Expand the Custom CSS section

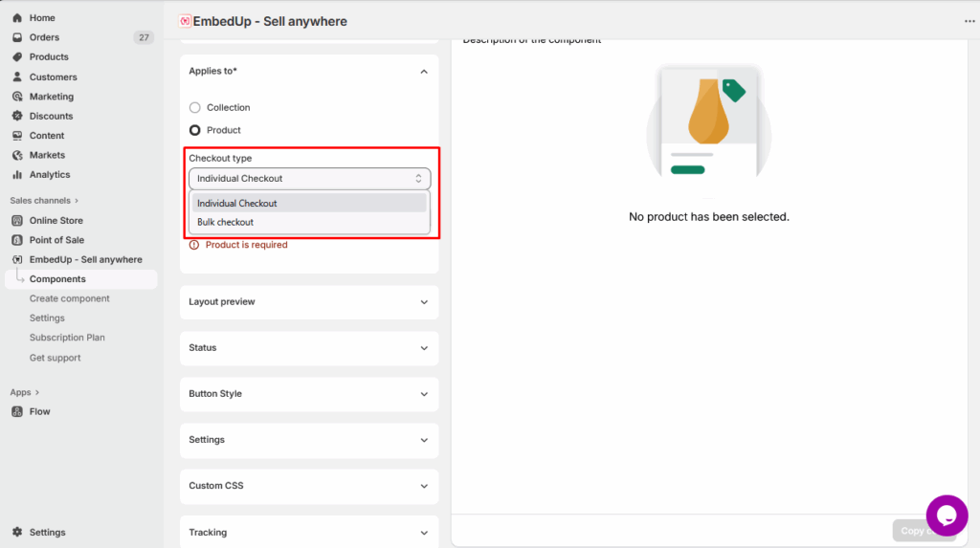tap(309, 486)
